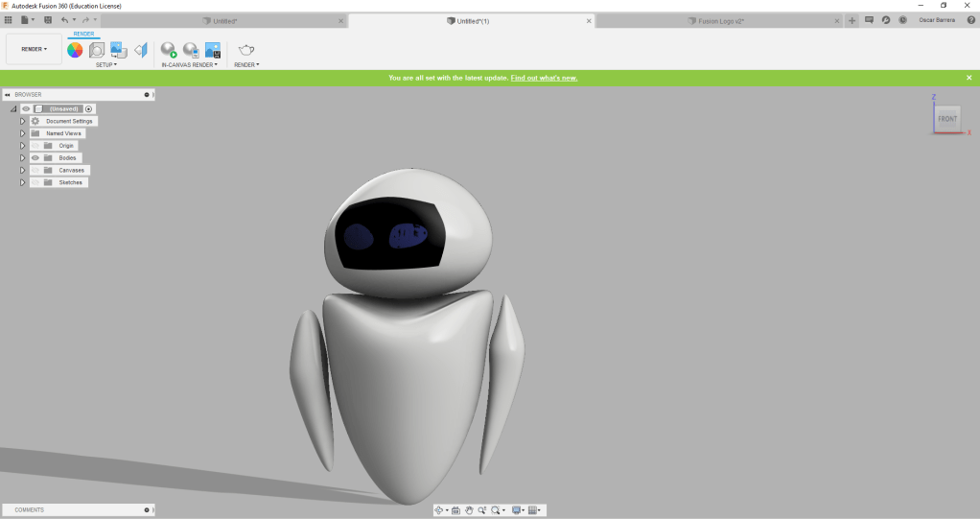The height and width of the screenshot is (519, 980).
Task: Expand the Document Settings tree node
Action: (22, 121)
